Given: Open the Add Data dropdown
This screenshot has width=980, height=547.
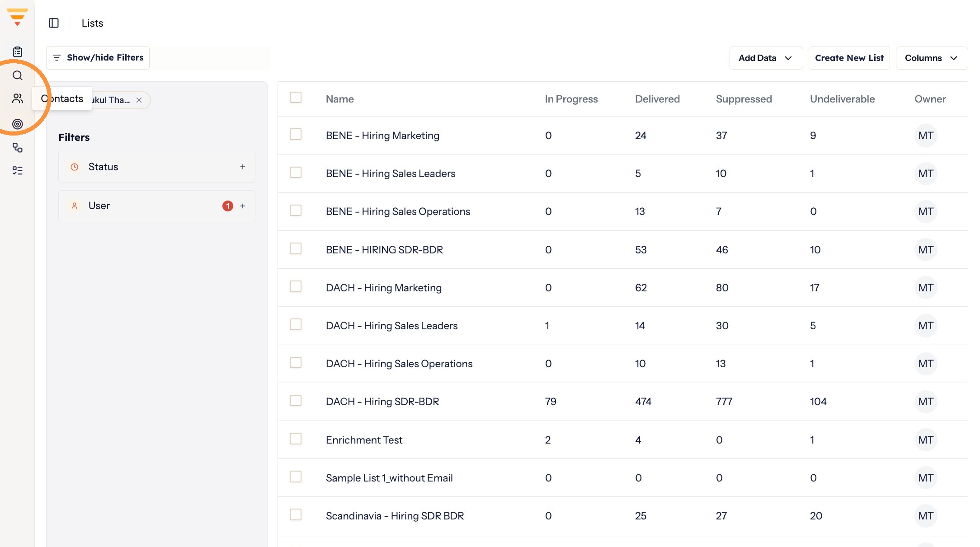Looking at the screenshot, I should pos(766,58).
